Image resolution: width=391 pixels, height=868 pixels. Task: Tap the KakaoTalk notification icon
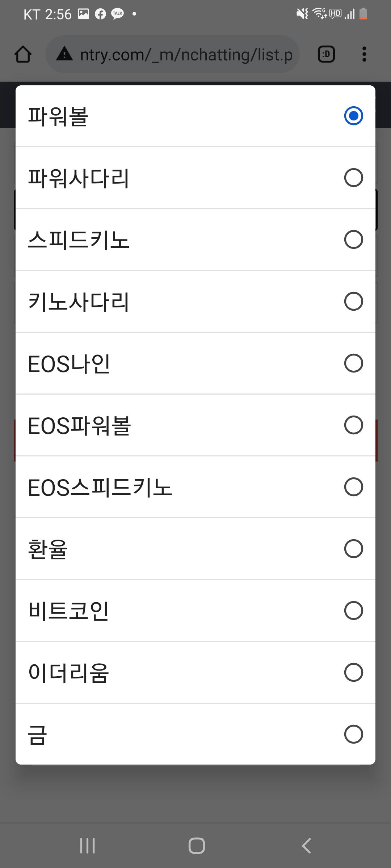(x=118, y=14)
